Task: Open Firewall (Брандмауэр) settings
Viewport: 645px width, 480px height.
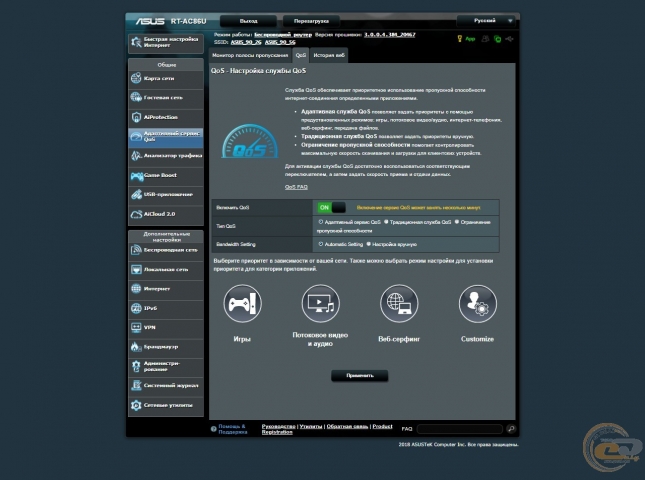Action: 166,347
